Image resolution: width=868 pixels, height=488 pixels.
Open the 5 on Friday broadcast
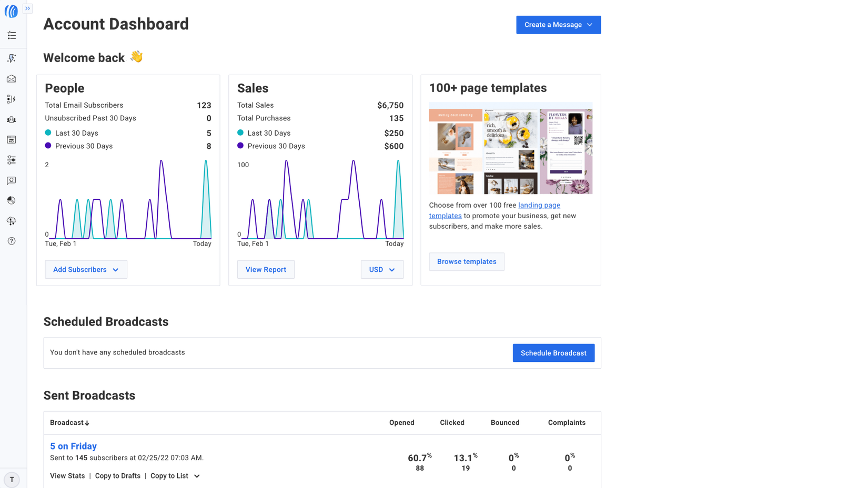click(73, 446)
